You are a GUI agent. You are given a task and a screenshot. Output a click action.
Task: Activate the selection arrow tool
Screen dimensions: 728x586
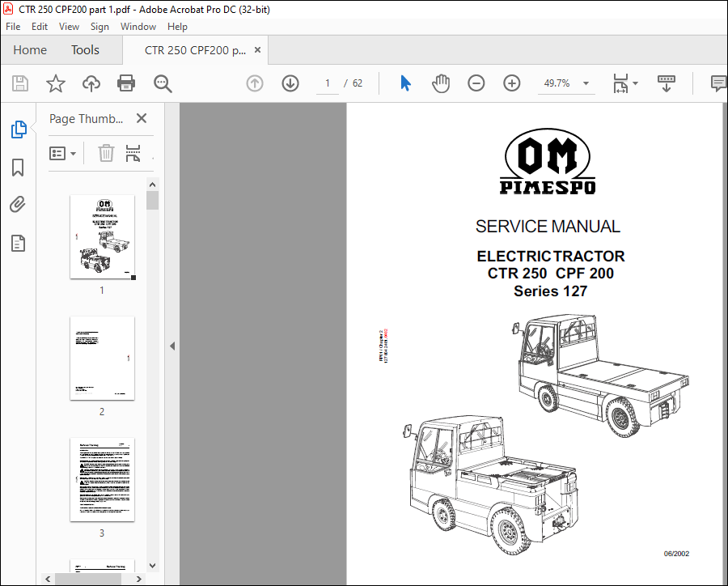coord(405,83)
